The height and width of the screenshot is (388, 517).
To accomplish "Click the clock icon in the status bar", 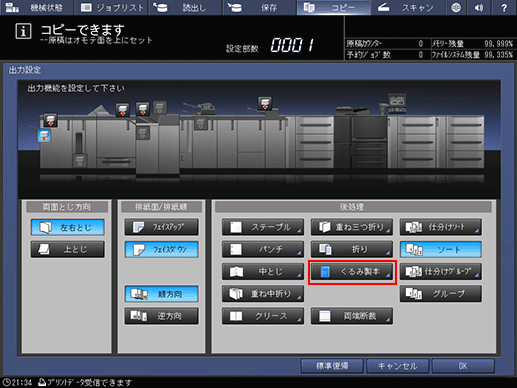I will coord(7,382).
